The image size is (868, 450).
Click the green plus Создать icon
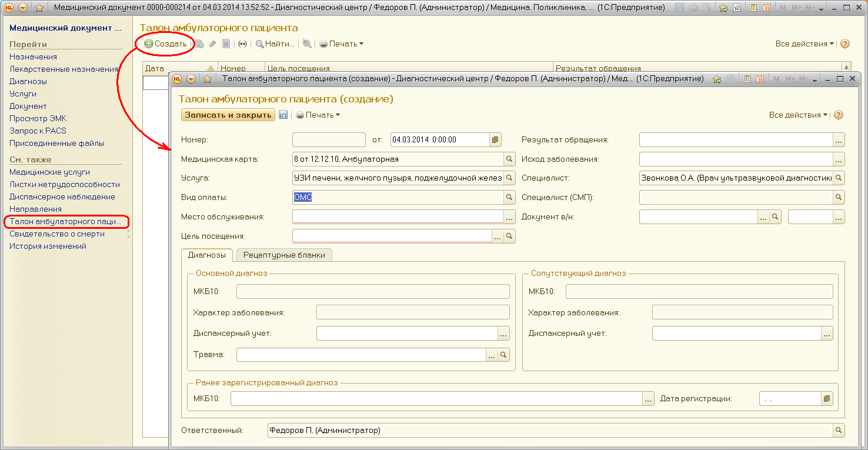pyautogui.click(x=149, y=44)
